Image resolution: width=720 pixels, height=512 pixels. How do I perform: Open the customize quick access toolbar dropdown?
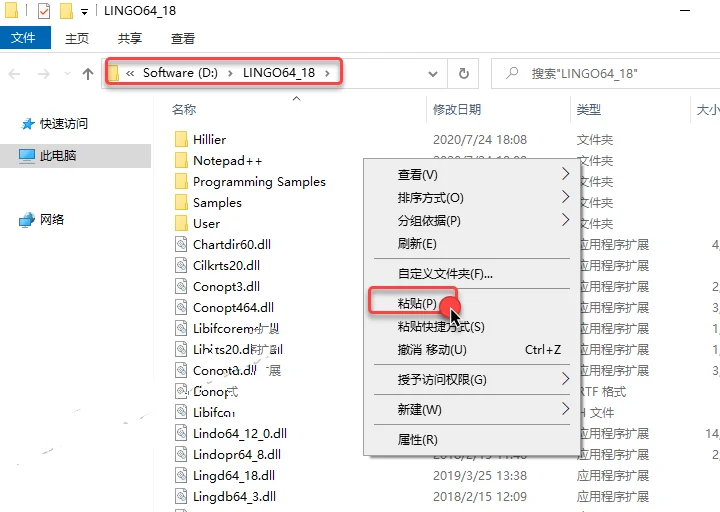(84, 12)
